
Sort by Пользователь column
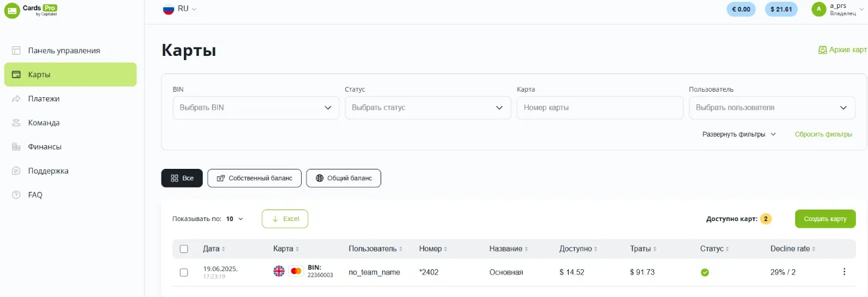pyautogui.click(x=376, y=249)
